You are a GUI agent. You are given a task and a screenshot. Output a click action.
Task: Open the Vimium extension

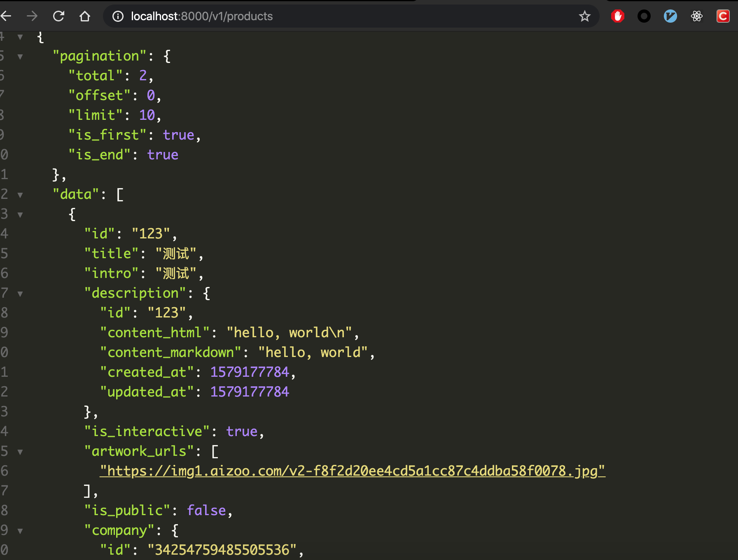click(x=670, y=16)
